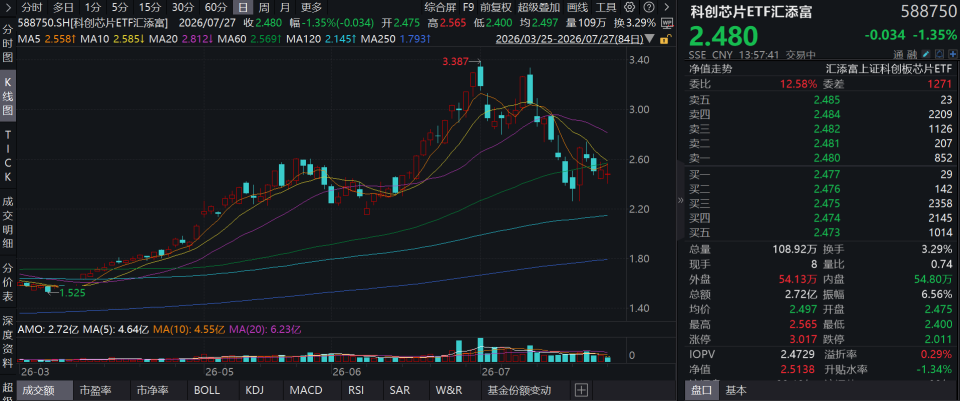
Task: Select the 1分 period
Action: point(92,7)
